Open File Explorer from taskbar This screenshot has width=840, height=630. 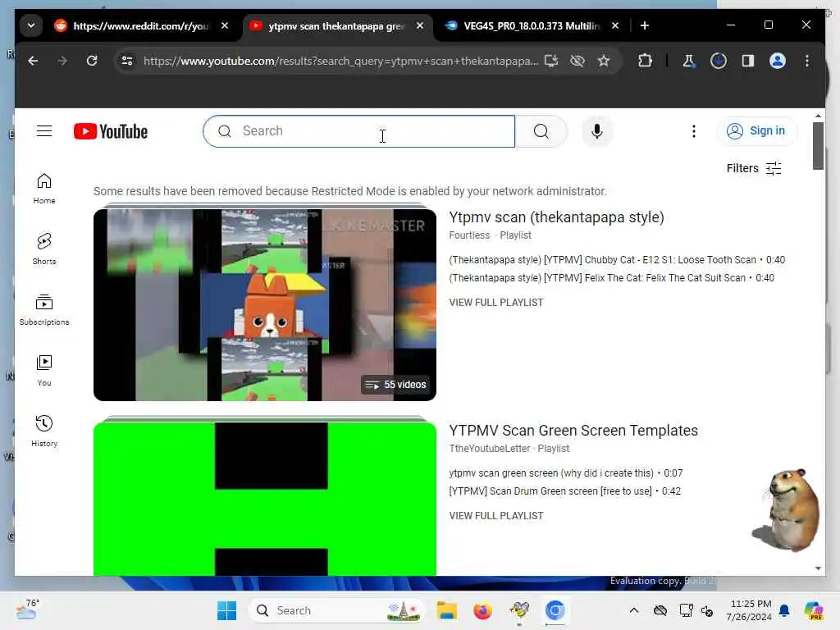[x=446, y=610]
